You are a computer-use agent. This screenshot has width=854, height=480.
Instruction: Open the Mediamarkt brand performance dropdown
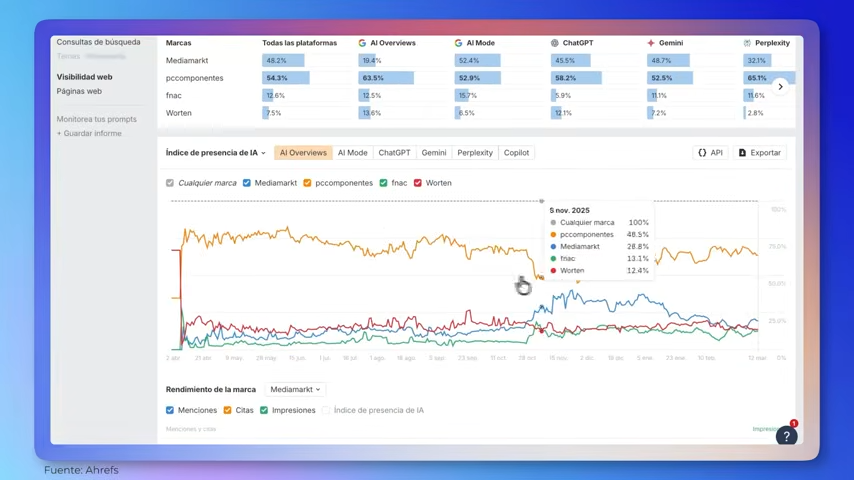[295, 389]
